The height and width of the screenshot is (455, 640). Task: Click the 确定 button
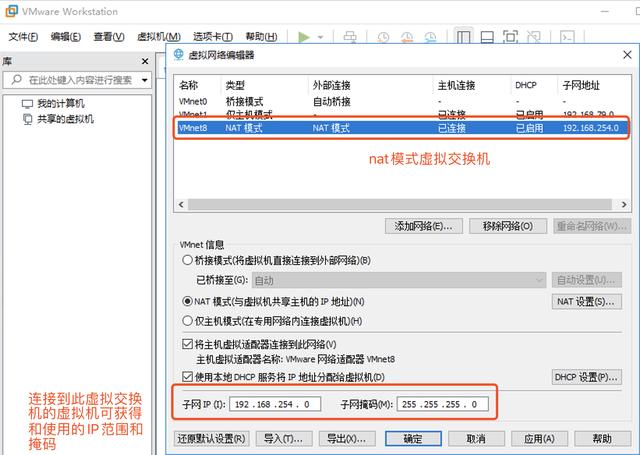point(413,439)
